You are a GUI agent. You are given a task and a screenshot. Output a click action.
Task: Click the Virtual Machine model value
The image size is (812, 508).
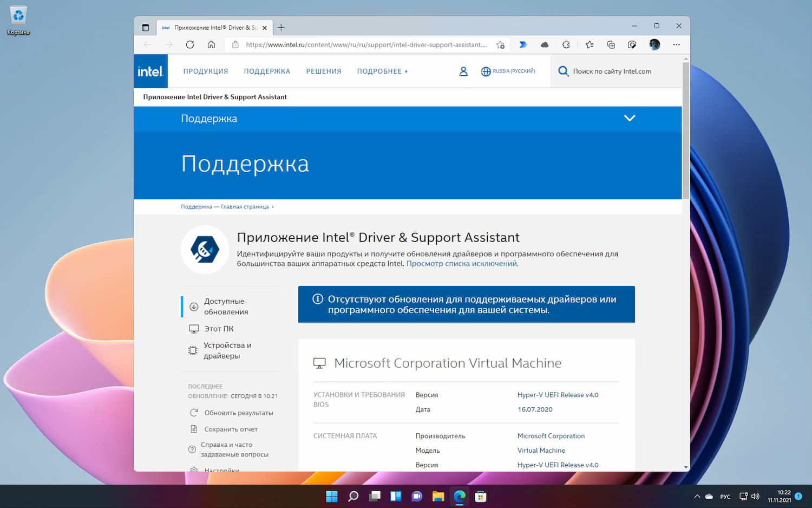point(541,451)
